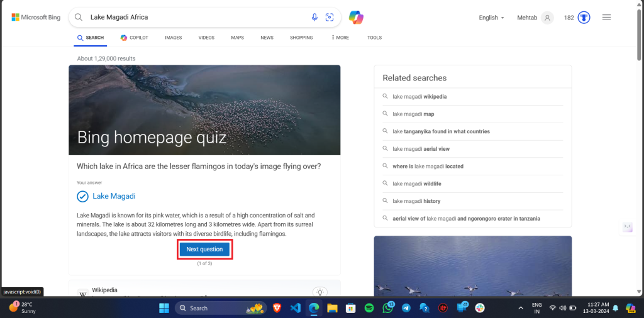Click the Mehtab account profile icon
This screenshot has height=318, width=644.
click(547, 18)
